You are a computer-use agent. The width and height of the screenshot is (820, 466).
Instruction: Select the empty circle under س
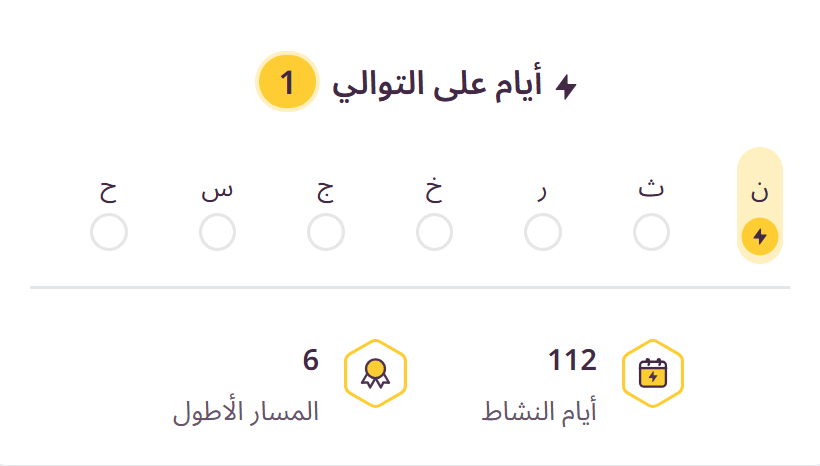pos(217,234)
